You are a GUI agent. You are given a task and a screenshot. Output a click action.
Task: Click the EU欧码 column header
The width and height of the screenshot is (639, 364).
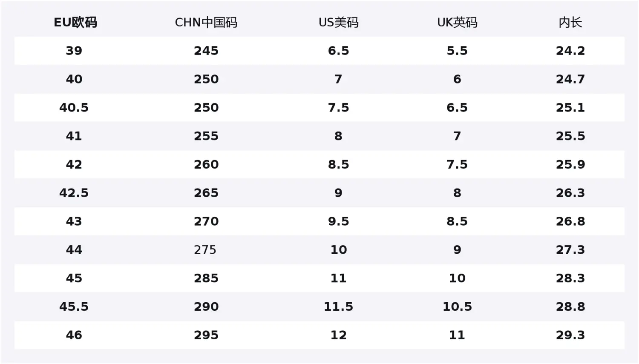(75, 22)
